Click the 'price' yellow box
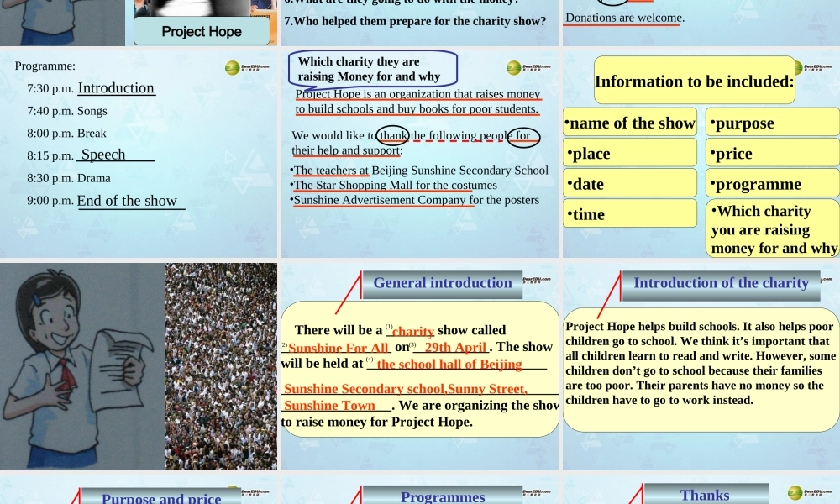840x504 pixels. [x=773, y=153]
